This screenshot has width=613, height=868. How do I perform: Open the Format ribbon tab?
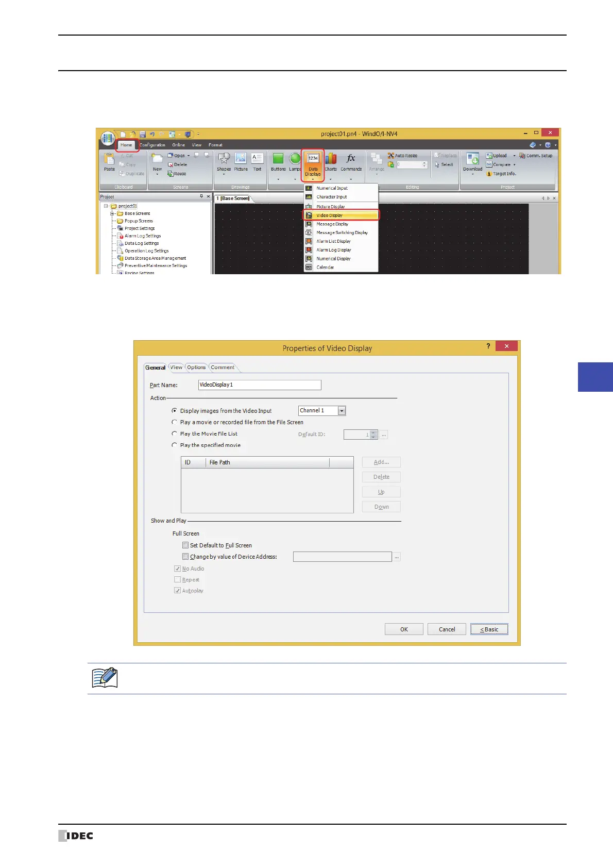click(215, 145)
